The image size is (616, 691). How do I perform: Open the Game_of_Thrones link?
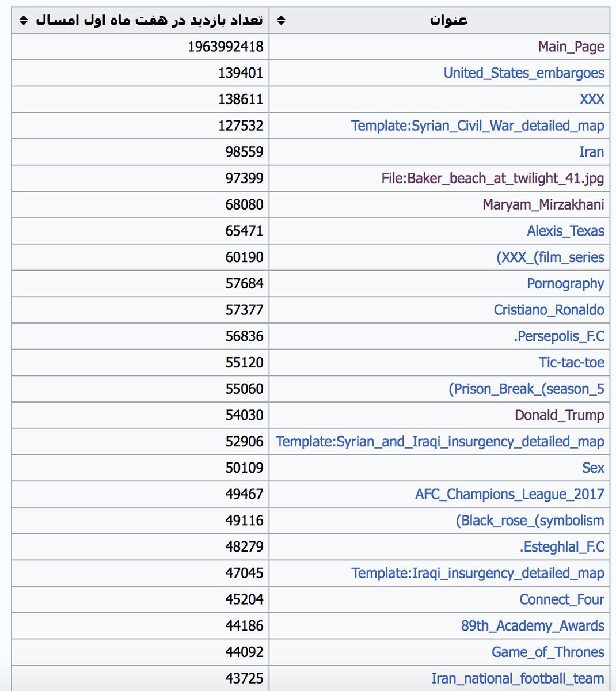click(548, 652)
